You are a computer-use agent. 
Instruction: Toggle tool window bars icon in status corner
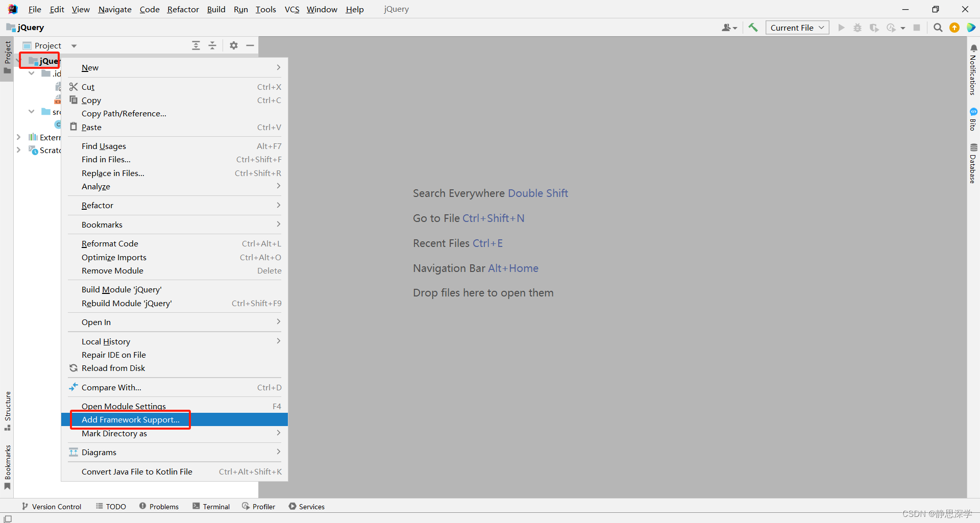7,518
